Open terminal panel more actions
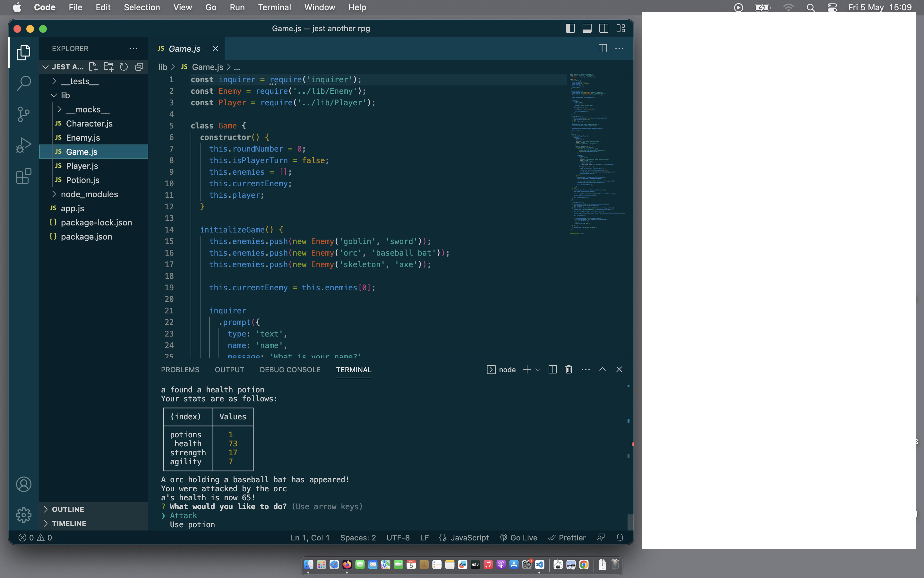This screenshot has width=924, height=578. point(586,369)
